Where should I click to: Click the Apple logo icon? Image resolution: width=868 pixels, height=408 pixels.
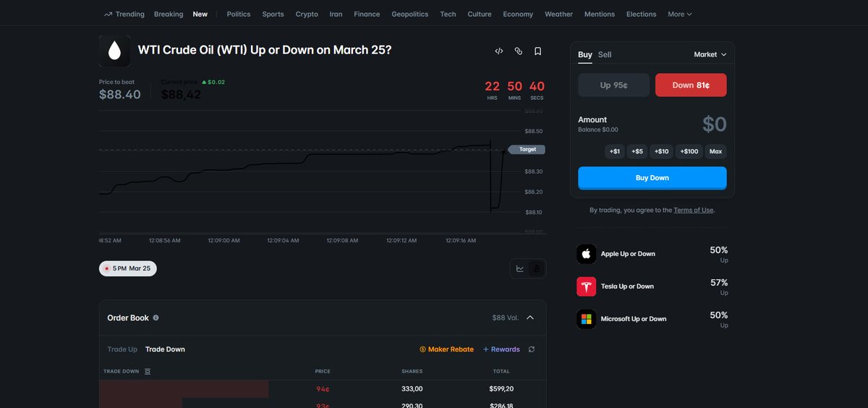click(x=587, y=254)
